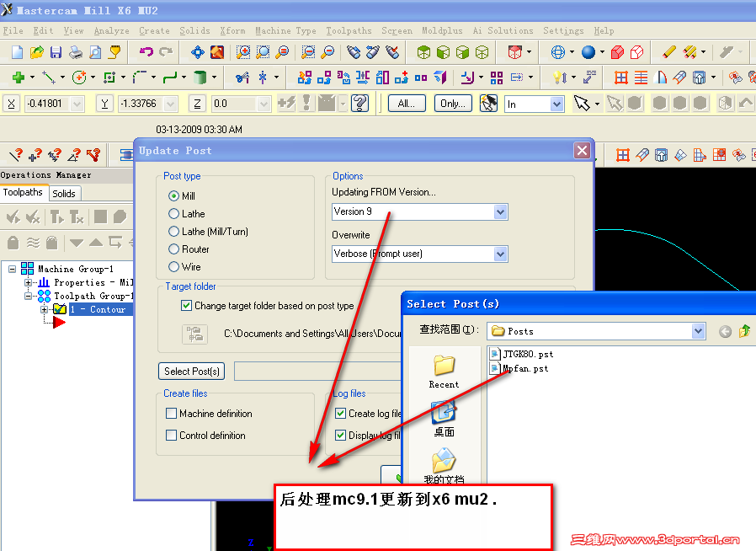Click the move insert arrow up icon

[x=96, y=242]
